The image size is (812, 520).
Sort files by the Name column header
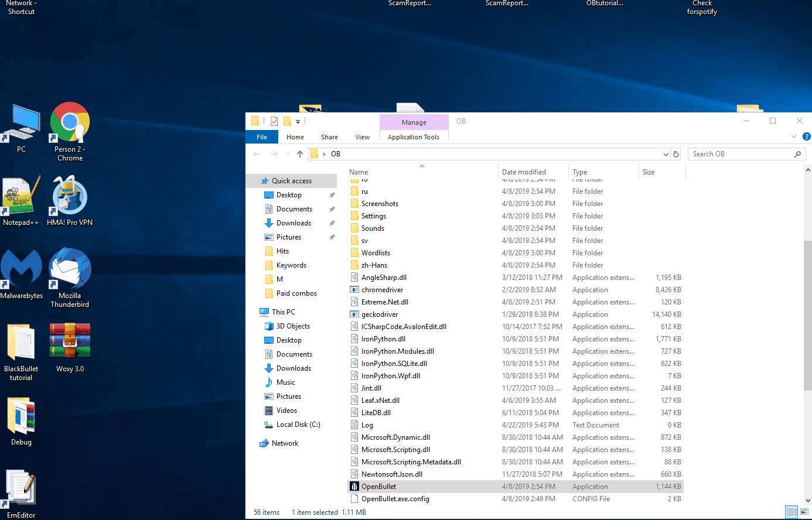[422, 172]
